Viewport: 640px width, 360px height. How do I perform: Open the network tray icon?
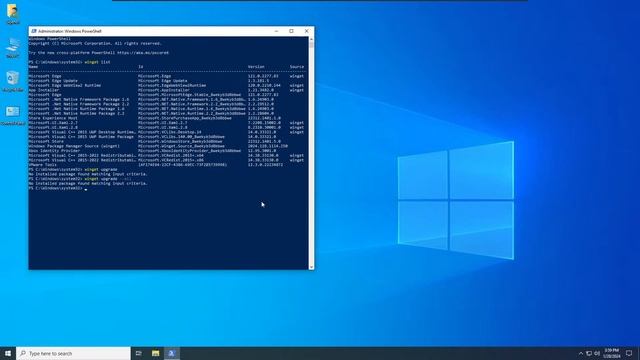(x=589, y=353)
